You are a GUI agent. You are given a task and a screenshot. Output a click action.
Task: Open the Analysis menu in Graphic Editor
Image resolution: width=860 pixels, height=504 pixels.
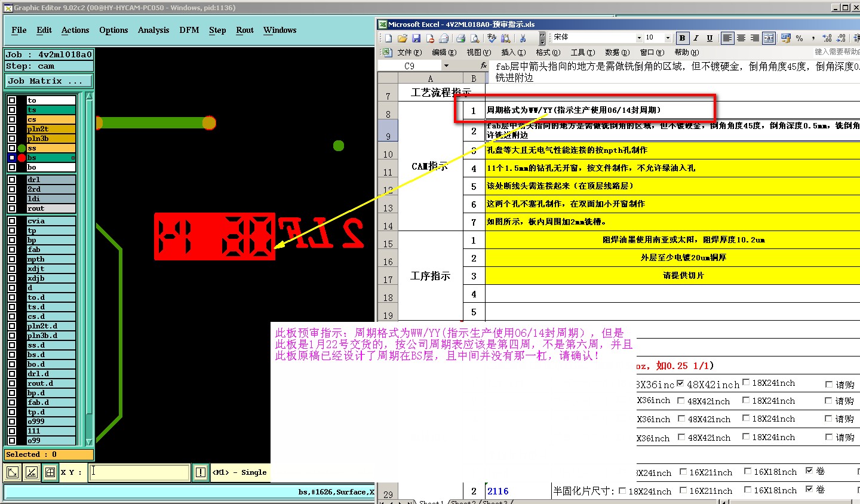[x=153, y=30]
